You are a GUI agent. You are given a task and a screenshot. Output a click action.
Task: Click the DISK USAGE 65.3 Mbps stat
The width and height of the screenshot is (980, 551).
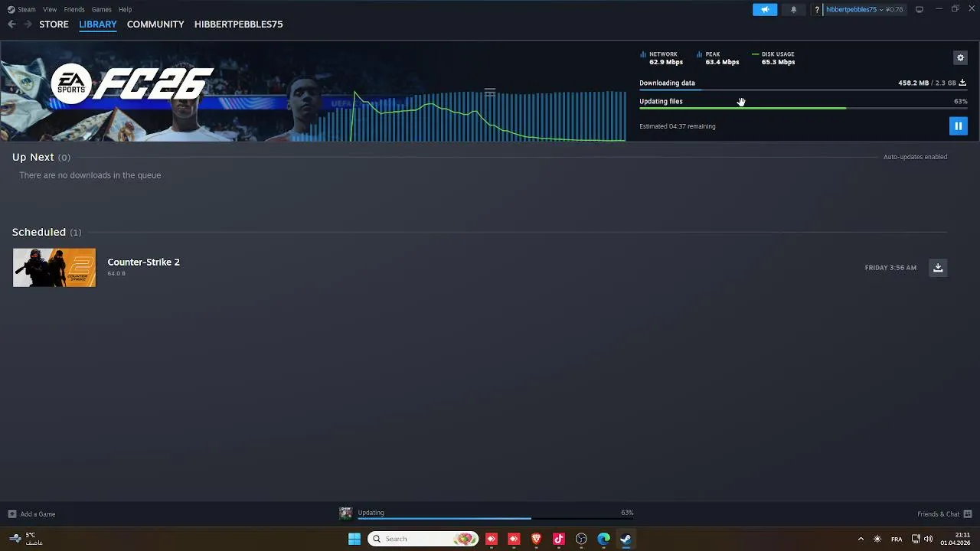click(774, 58)
